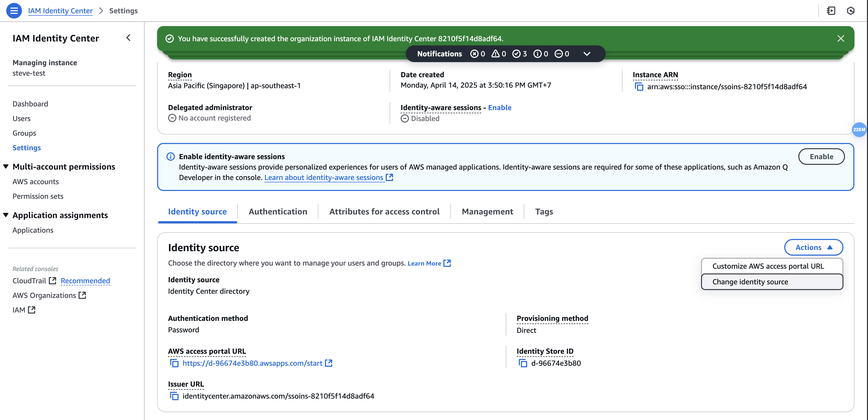This screenshot has height=420, width=868.
Task: Copy the Instance ARN value
Action: coord(639,87)
